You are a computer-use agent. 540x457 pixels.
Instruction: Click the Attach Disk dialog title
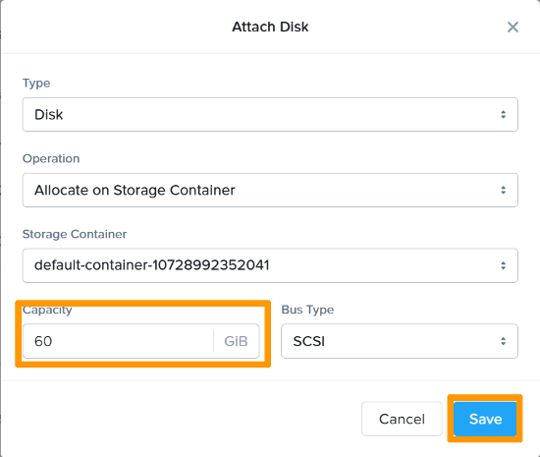tap(270, 27)
